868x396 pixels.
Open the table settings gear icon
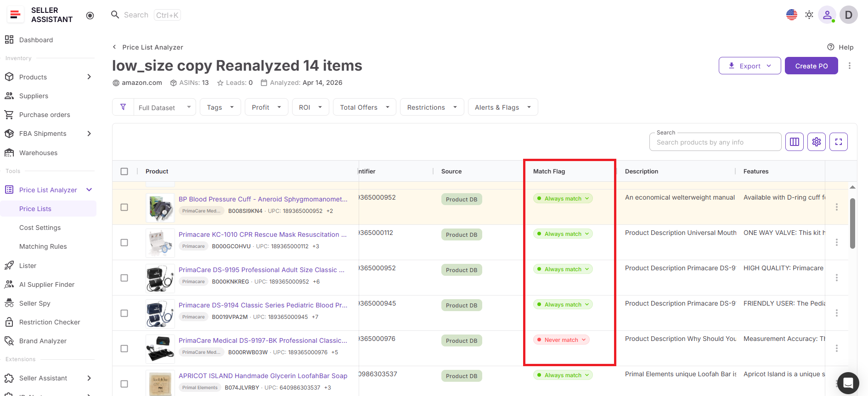[x=817, y=142]
